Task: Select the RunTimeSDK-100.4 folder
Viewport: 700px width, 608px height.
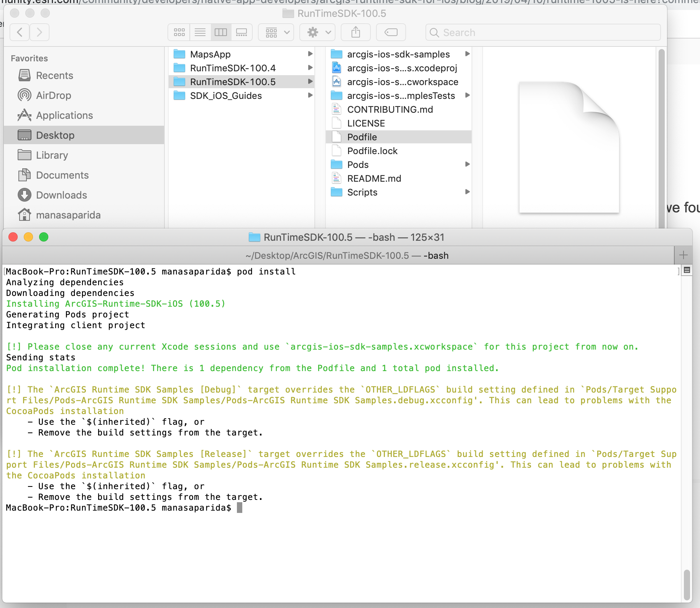Action: coord(242,68)
